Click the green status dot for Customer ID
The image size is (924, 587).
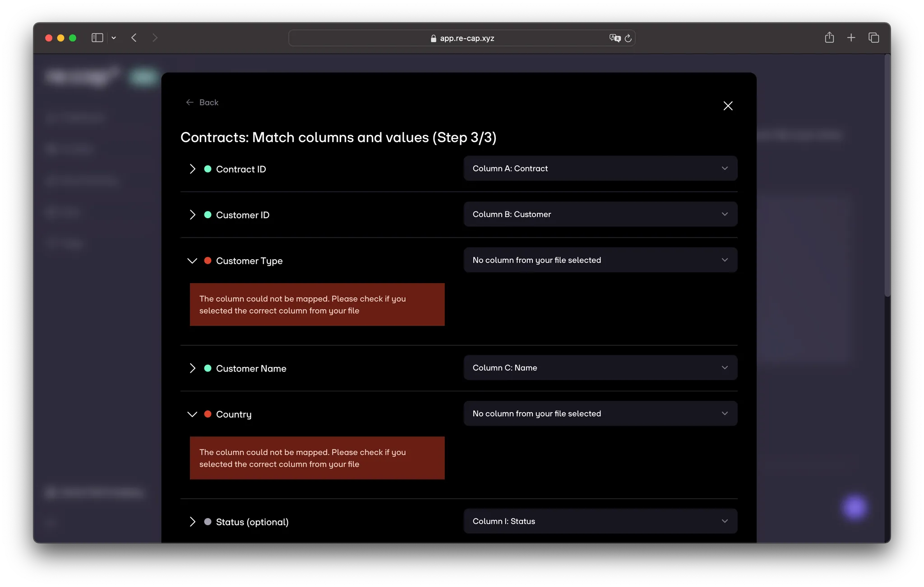pos(208,214)
